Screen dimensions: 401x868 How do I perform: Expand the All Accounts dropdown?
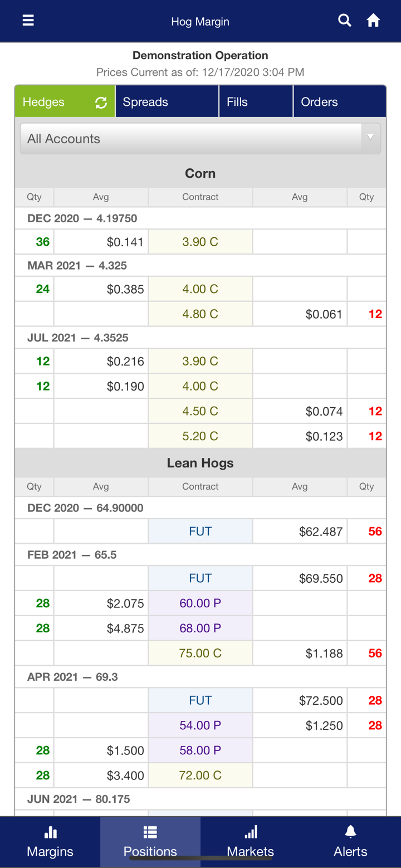[189, 139]
